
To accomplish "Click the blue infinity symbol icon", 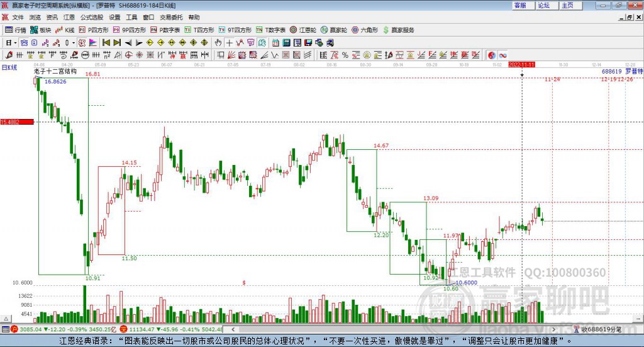I will (502, 55).
